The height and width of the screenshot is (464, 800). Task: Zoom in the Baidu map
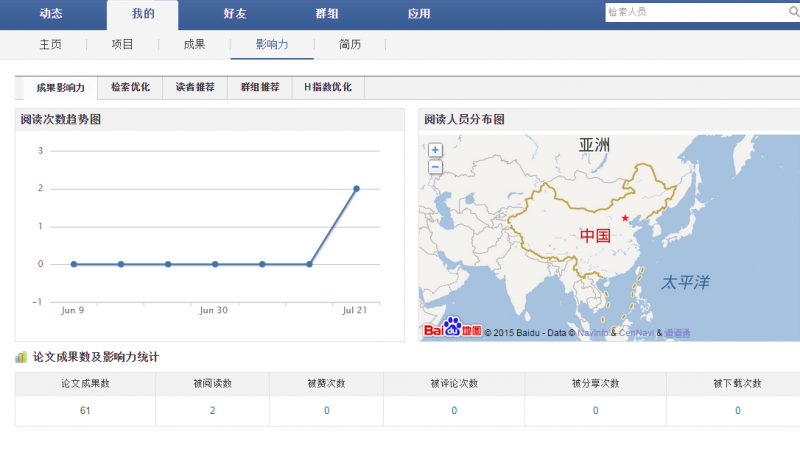(435, 150)
